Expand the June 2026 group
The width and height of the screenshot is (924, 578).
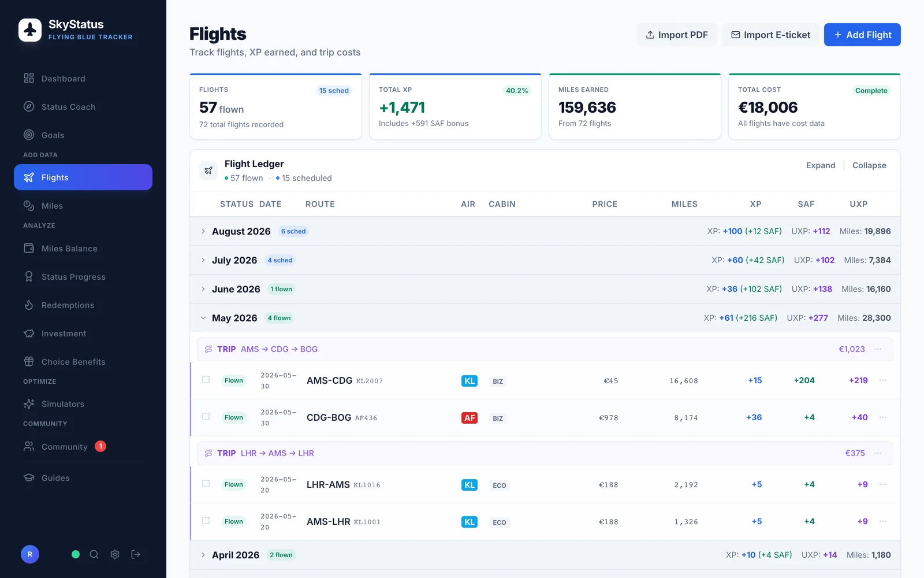click(x=545, y=289)
